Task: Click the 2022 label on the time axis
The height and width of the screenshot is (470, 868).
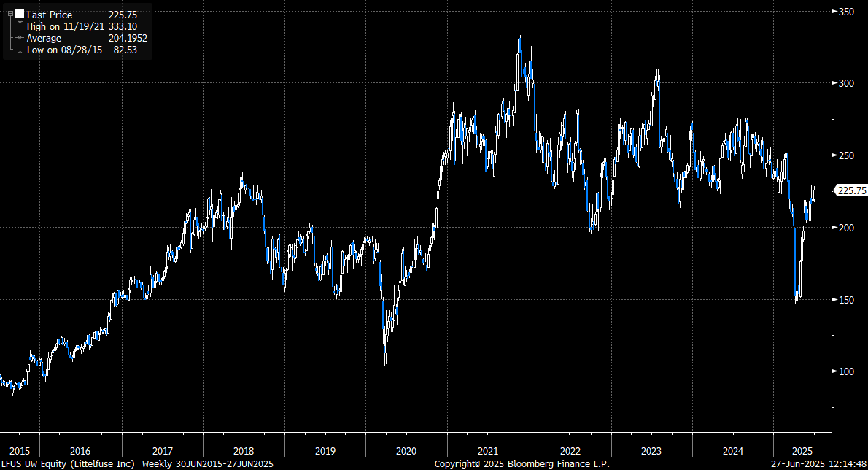Action: coord(570,451)
